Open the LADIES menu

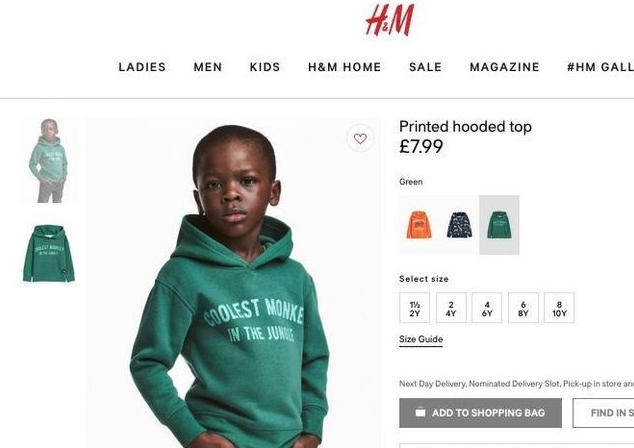coord(142,67)
